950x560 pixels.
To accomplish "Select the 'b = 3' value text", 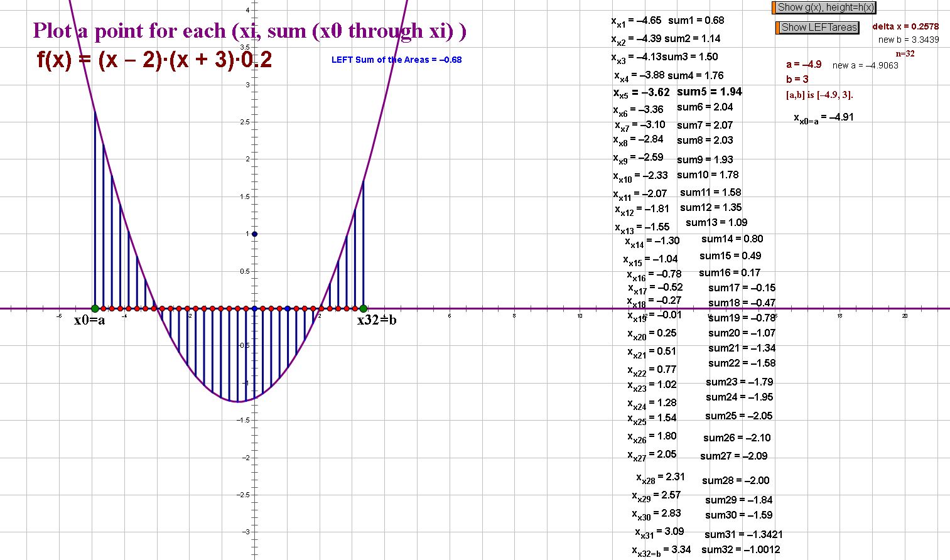I will pos(797,79).
